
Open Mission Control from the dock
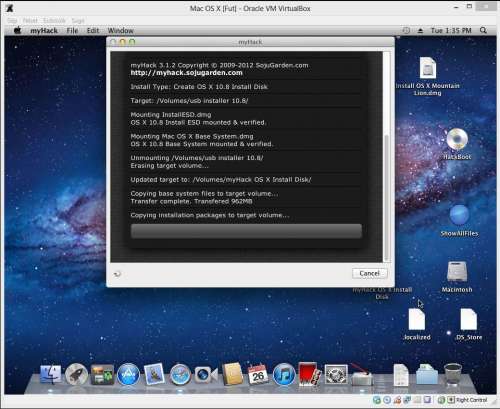pyautogui.click(x=102, y=375)
